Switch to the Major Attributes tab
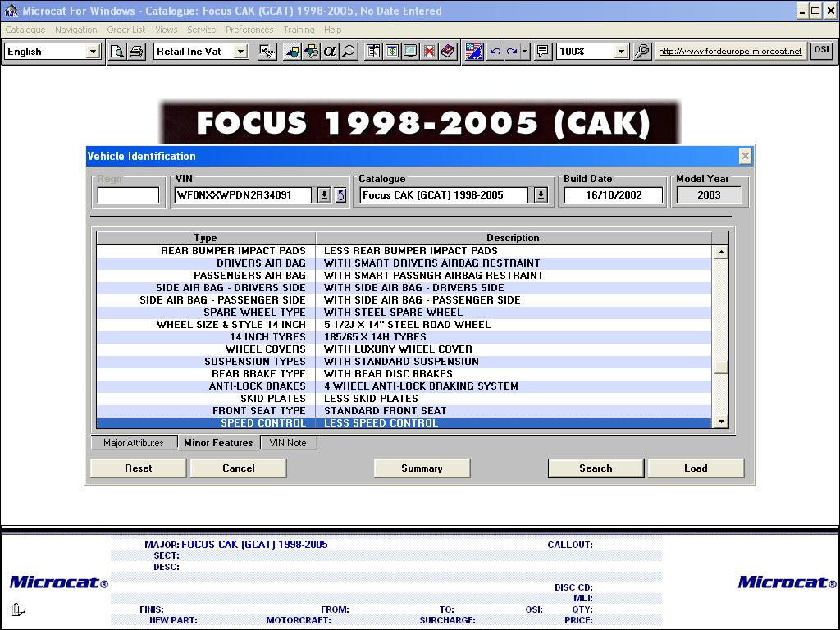The image size is (840, 630). coord(133,443)
